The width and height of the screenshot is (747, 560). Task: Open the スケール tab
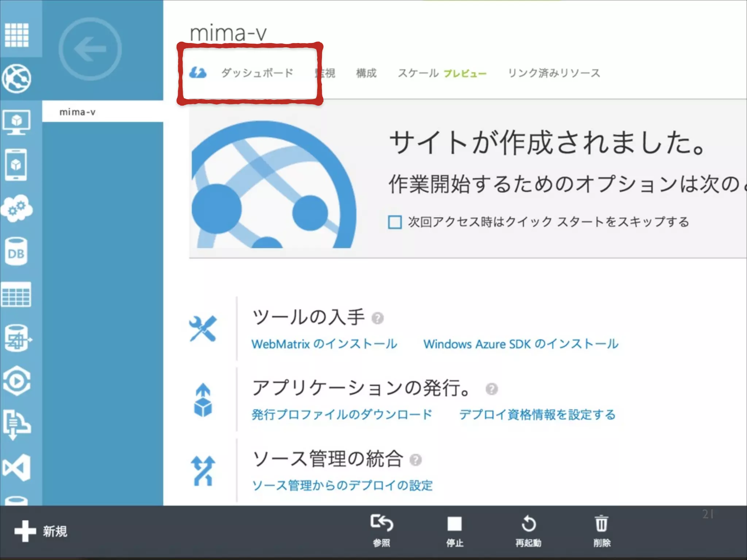coord(418,73)
